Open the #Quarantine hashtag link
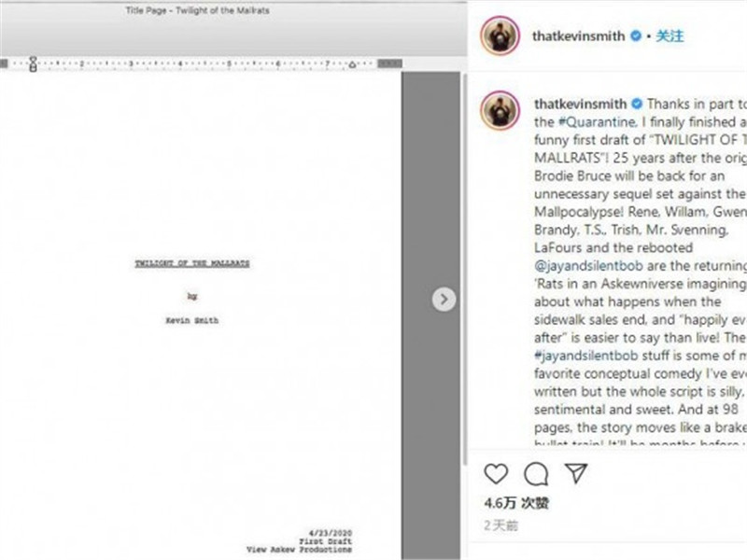Image resolution: width=747 pixels, height=560 pixels. [597, 122]
